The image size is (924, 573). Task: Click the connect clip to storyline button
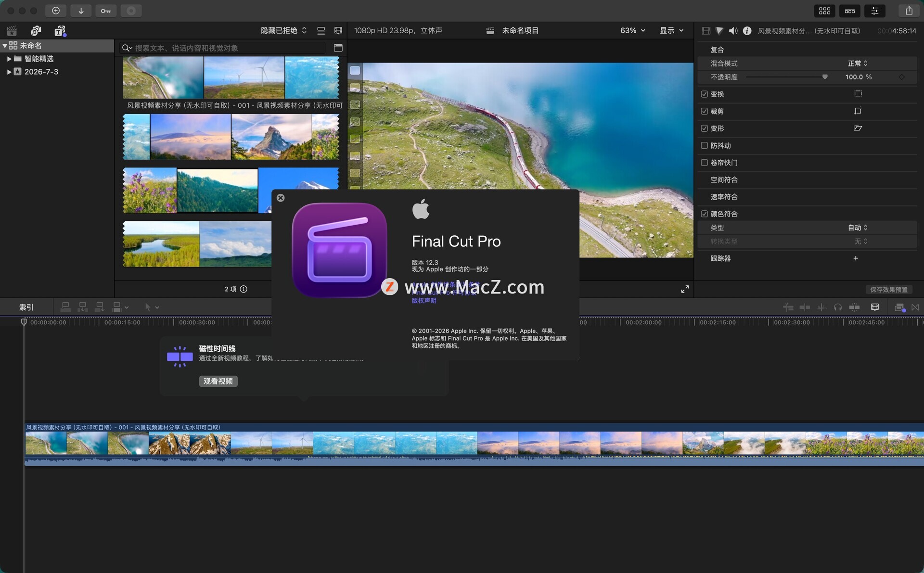click(x=65, y=307)
